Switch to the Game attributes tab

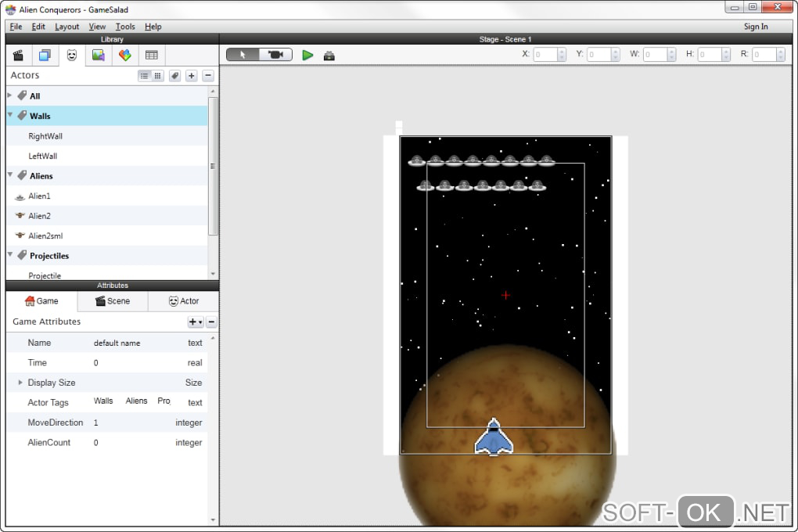pyautogui.click(x=41, y=301)
